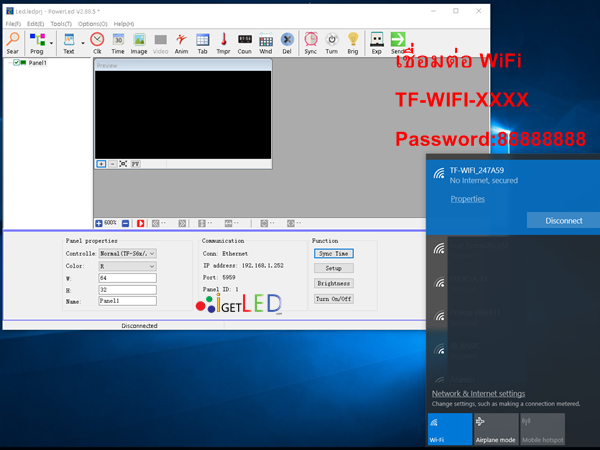Click the Setup button
600x450 pixels.
pyautogui.click(x=334, y=268)
